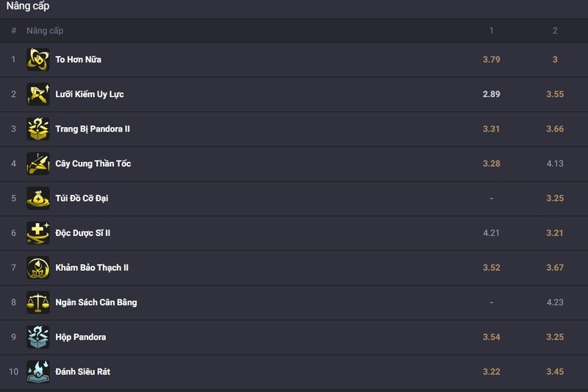Click the Hộp Pandora box icon
Viewport: 588px width, 392px height.
pyautogui.click(x=38, y=337)
